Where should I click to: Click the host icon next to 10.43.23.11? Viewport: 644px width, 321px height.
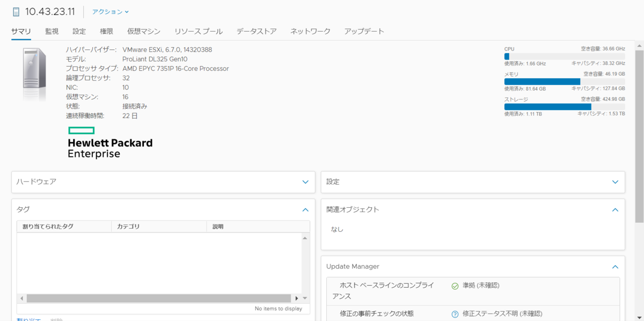tap(16, 12)
